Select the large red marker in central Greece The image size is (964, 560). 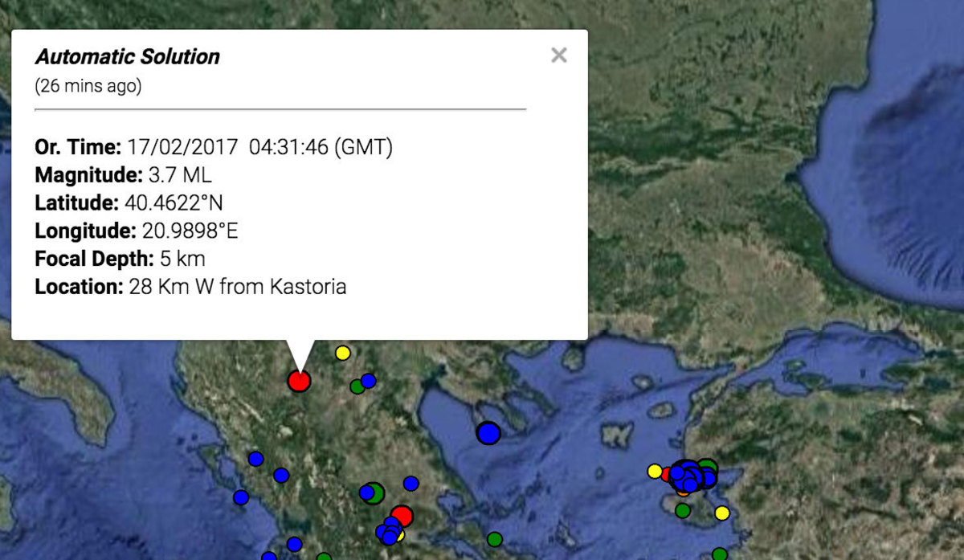[x=401, y=517]
